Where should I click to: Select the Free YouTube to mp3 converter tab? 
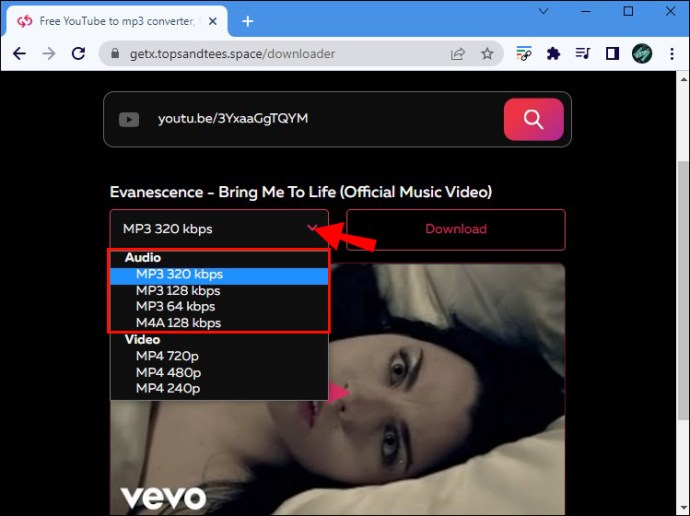pyautogui.click(x=117, y=21)
